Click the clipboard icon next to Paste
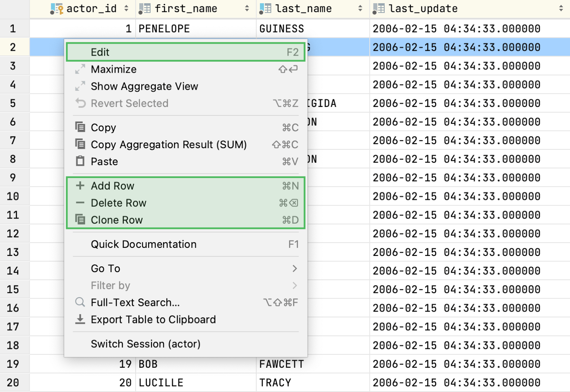Viewport: 570px width, 392px height. (80, 161)
